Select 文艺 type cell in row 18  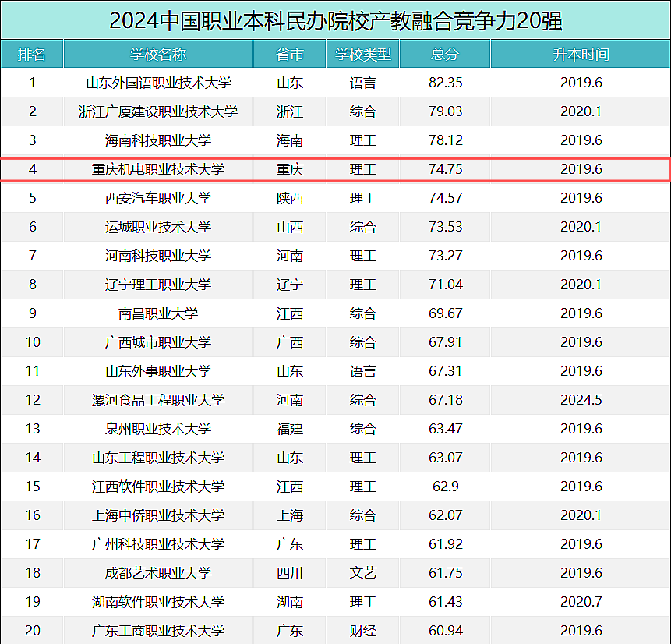tap(363, 573)
